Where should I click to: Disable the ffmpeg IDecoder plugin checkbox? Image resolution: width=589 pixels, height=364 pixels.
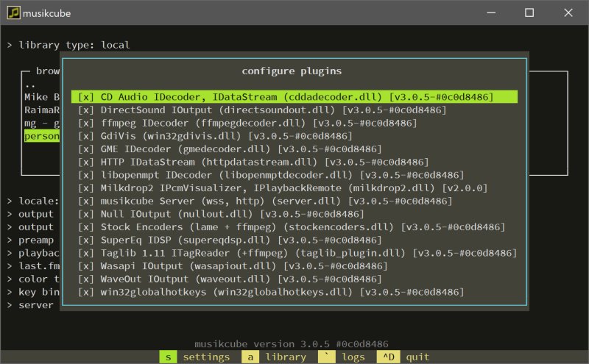pyautogui.click(x=85, y=123)
